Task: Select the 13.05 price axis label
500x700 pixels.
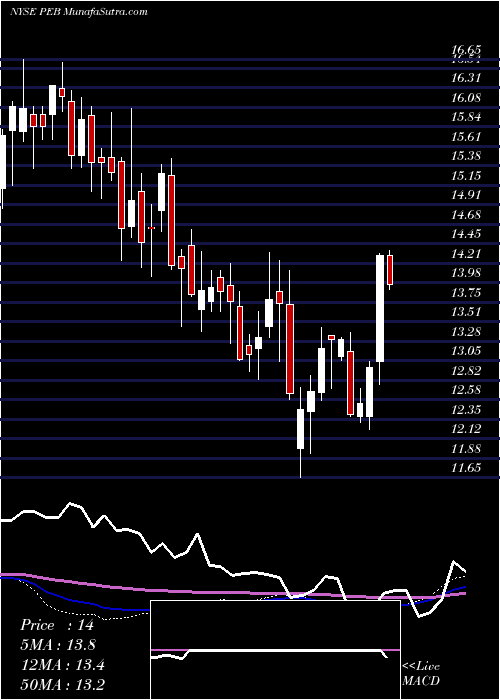Action: point(466,350)
